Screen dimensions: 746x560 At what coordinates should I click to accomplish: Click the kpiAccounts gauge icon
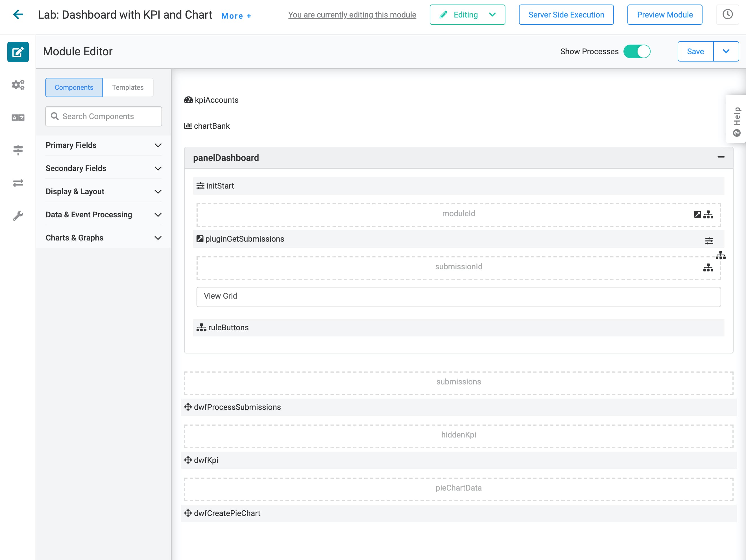pos(188,100)
